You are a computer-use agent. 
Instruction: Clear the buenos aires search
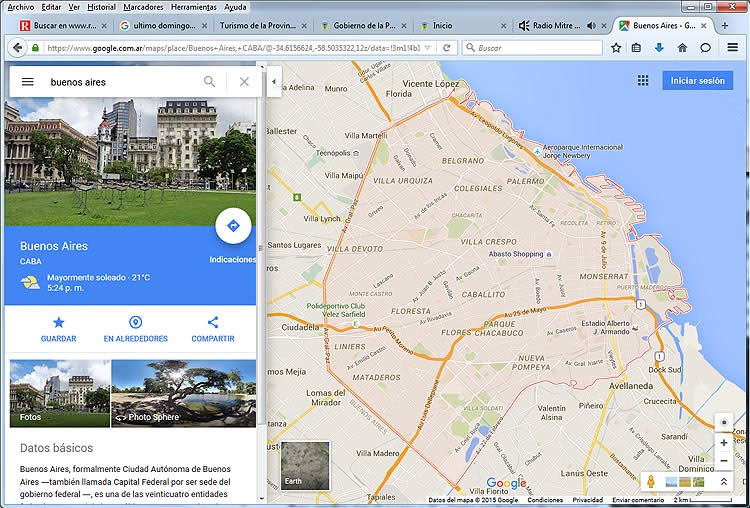coord(244,82)
